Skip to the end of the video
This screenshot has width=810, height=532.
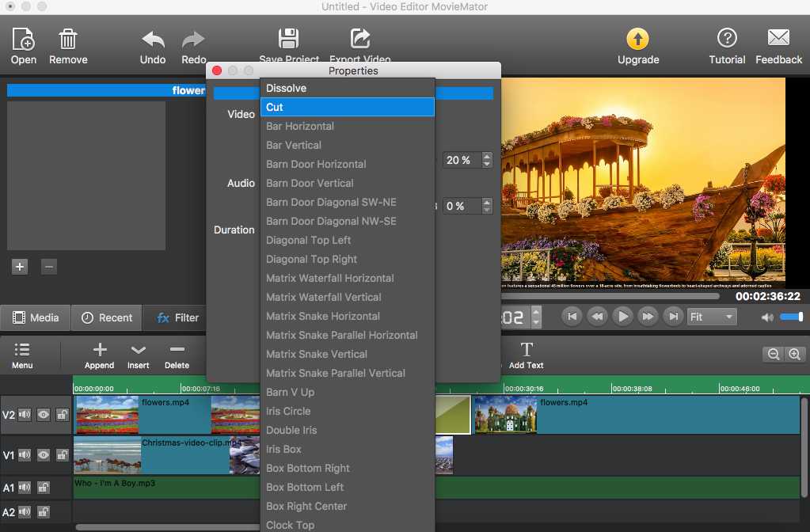tap(673, 317)
